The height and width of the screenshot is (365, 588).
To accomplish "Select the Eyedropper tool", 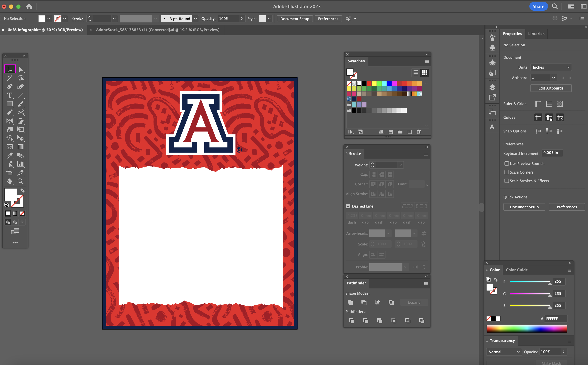I will (9, 155).
